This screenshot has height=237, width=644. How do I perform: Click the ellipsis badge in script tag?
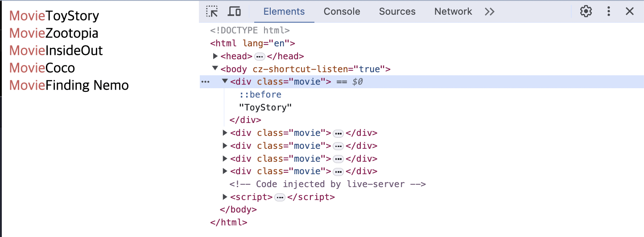click(x=280, y=197)
